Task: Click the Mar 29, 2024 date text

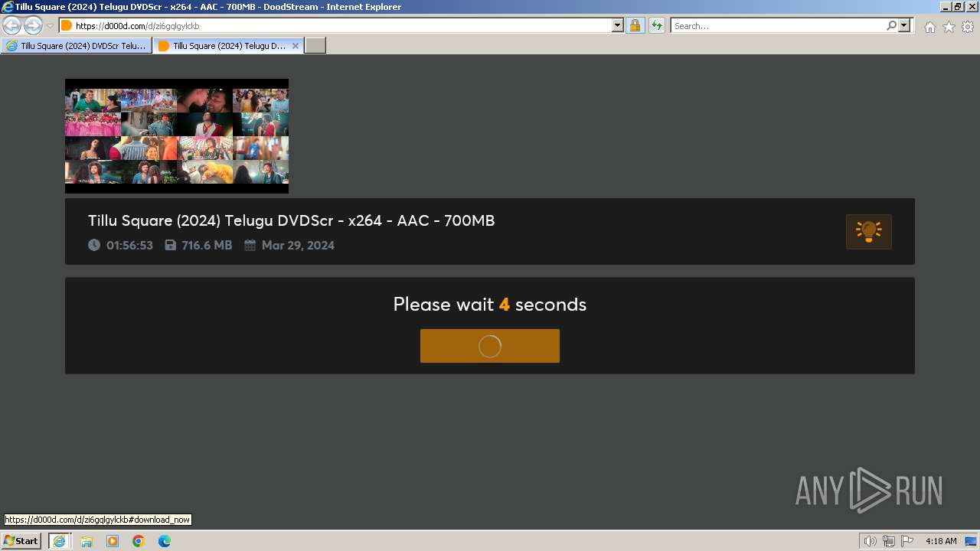Action: 298,246
